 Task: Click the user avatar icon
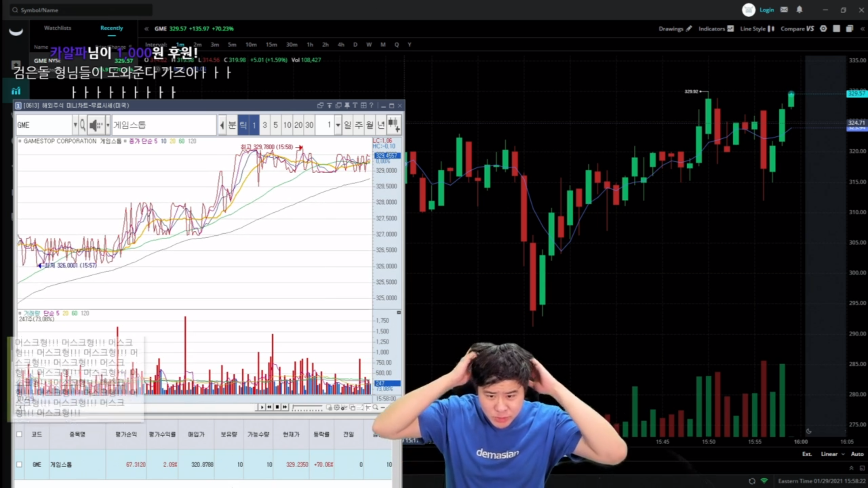(x=749, y=9)
